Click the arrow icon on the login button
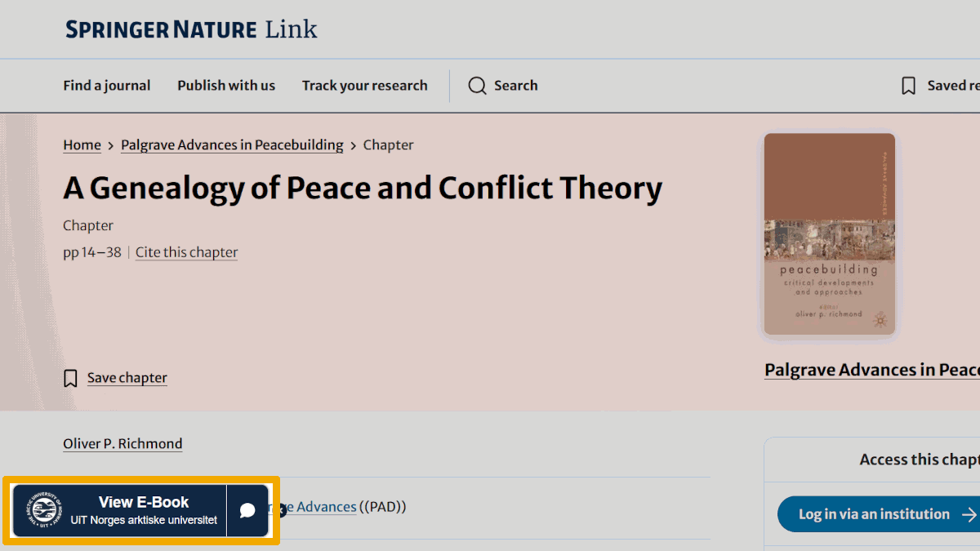The height and width of the screenshot is (551, 980). click(x=969, y=514)
